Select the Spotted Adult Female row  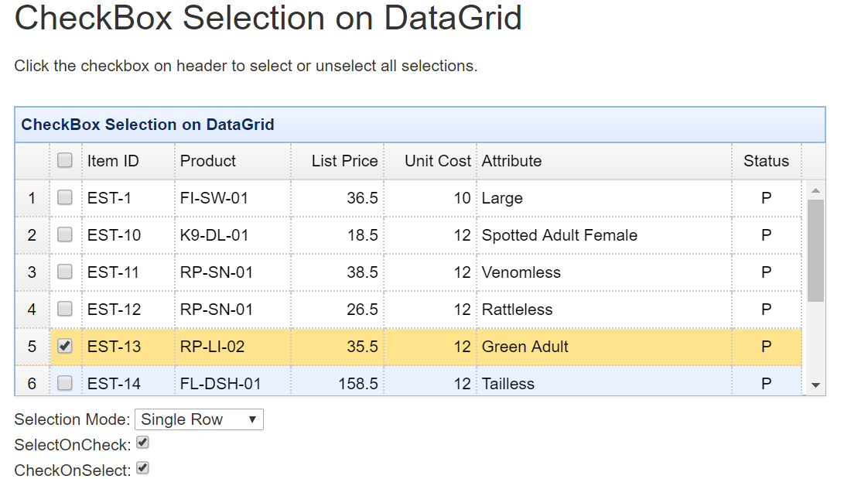pyautogui.click(x=559, y=235)
